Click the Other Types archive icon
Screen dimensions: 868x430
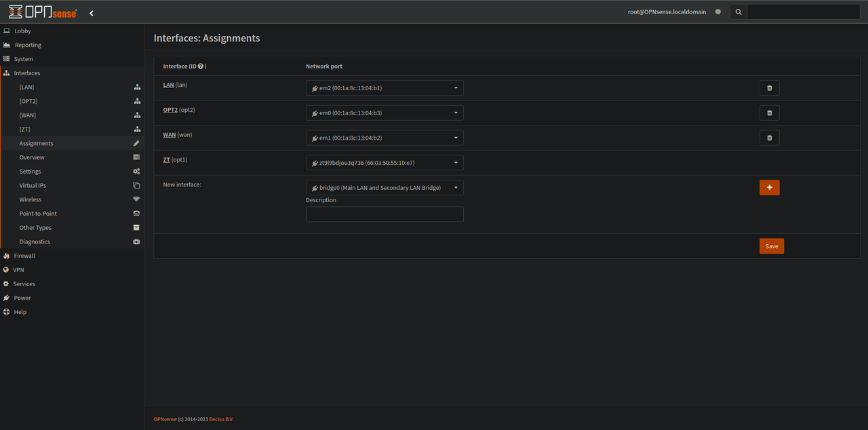coord(137,227)
